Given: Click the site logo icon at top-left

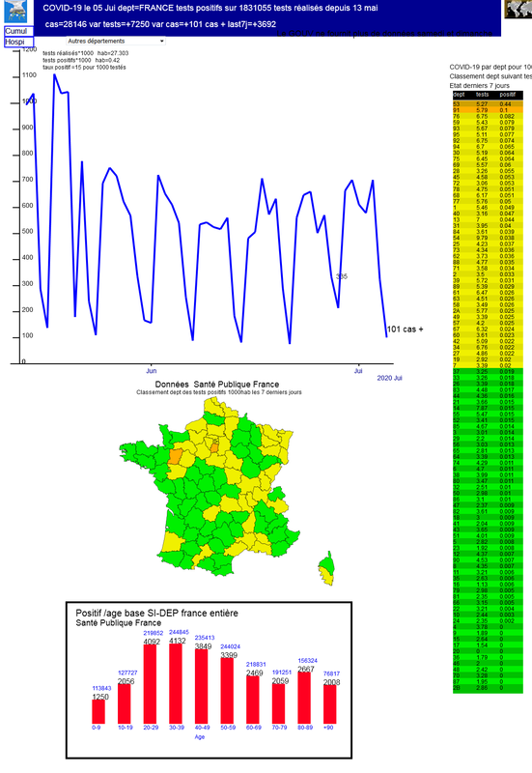Looking at the screenshot, I should [x=15, y=12].
